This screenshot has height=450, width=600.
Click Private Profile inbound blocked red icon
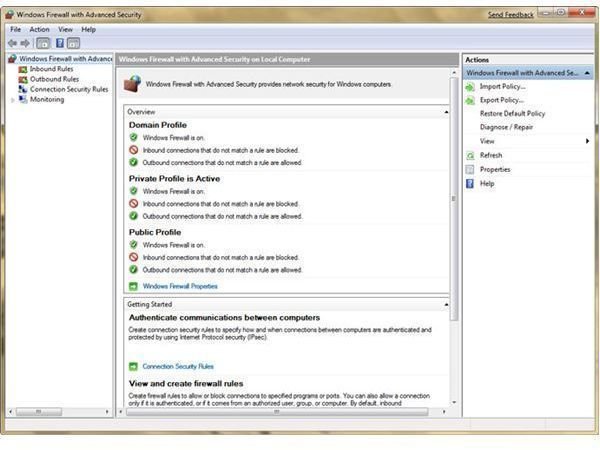pyautogui.click(x=133, y=204)
